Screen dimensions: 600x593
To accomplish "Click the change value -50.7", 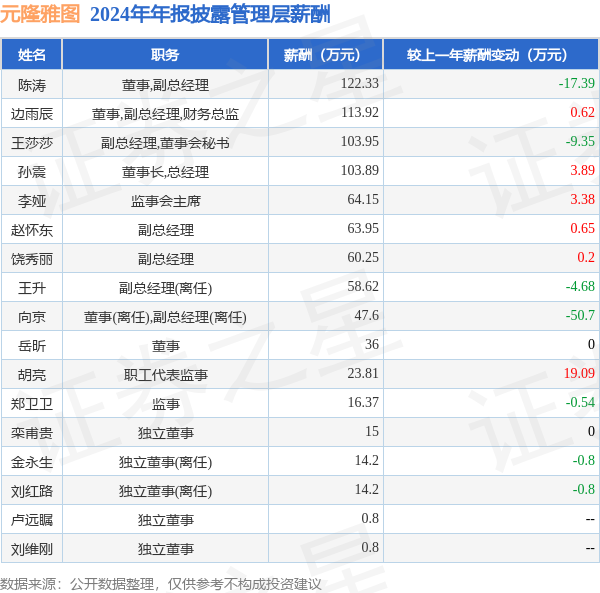I will (x=580, y=316).
